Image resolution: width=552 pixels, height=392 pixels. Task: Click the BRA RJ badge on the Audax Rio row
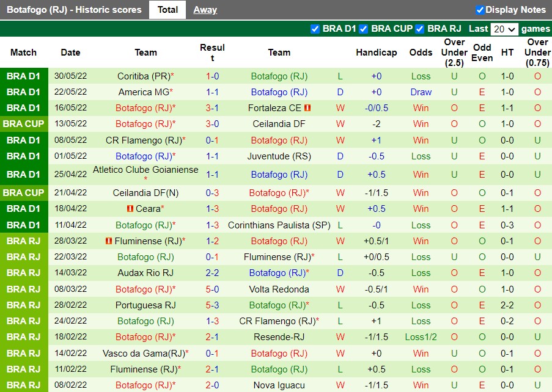[23, 273]
